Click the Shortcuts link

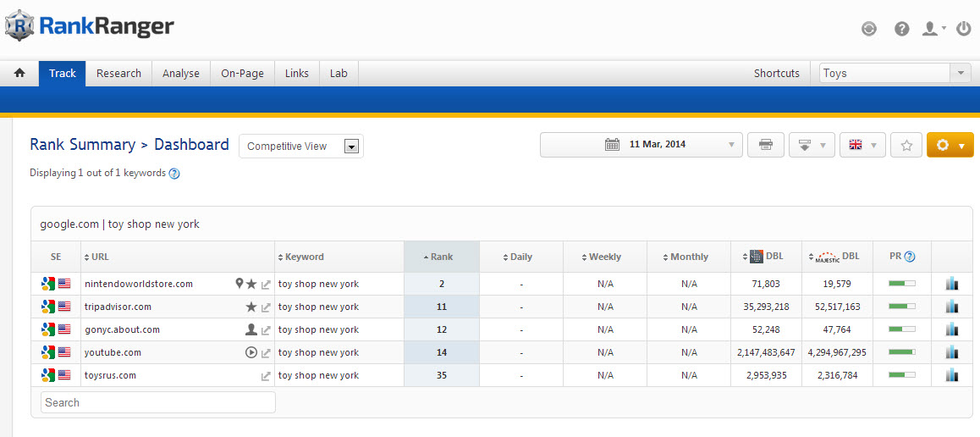(776, 74)
